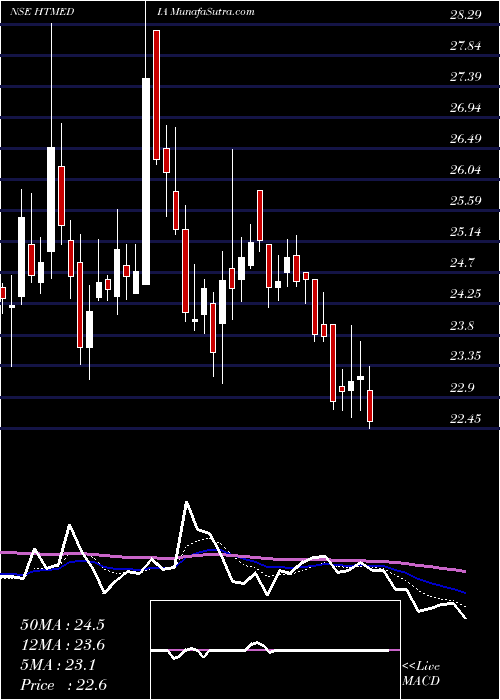The height and width of the screenshot is (700, 500).
Task: Click the 24.7 price axis label
Action: [x=462, y=262]
